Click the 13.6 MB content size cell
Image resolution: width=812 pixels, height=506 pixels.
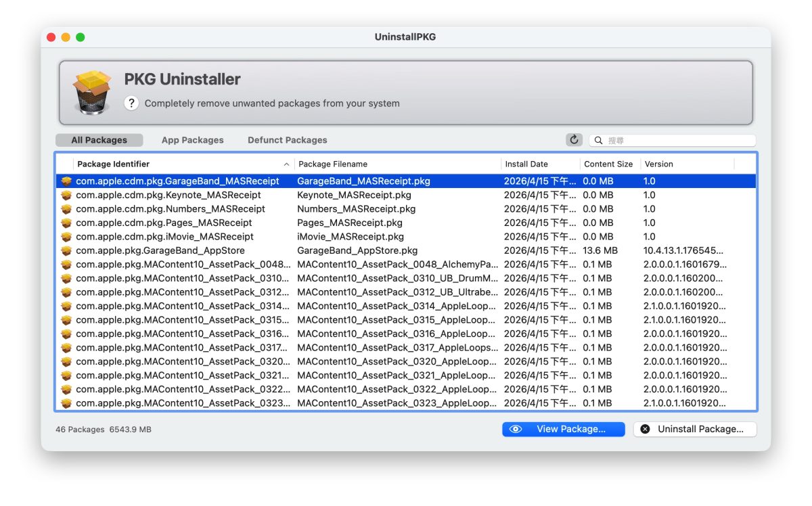[x=600, y=250]
